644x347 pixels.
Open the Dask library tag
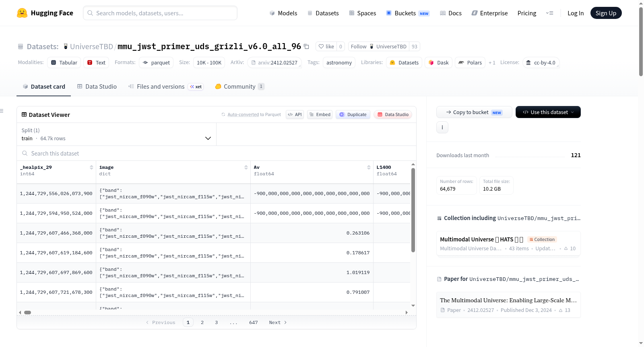pos(438,62)
